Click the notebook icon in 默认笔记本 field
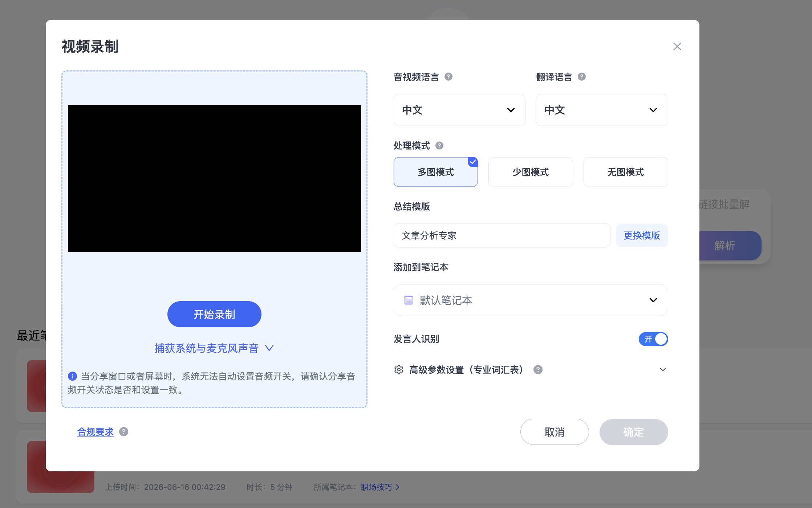 (409, 300)
